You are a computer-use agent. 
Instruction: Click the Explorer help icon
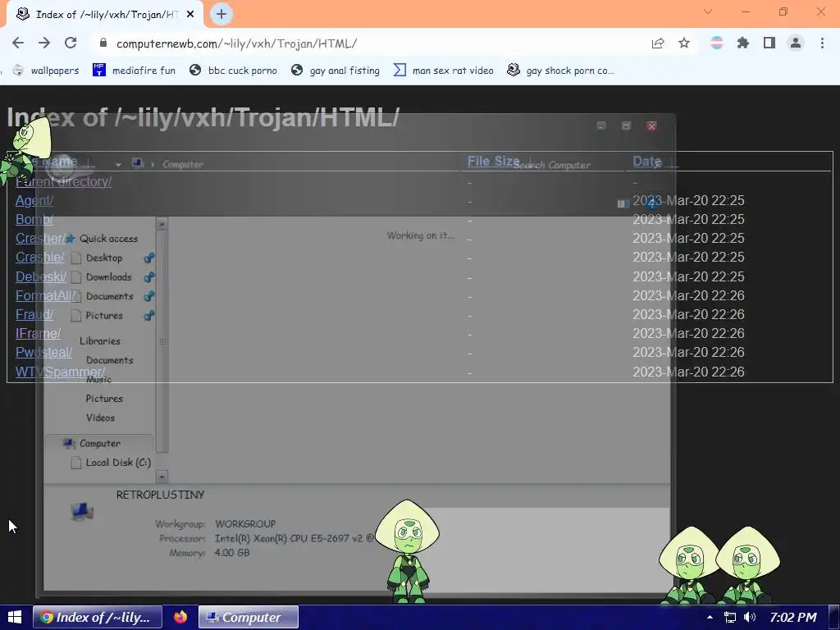652,203
